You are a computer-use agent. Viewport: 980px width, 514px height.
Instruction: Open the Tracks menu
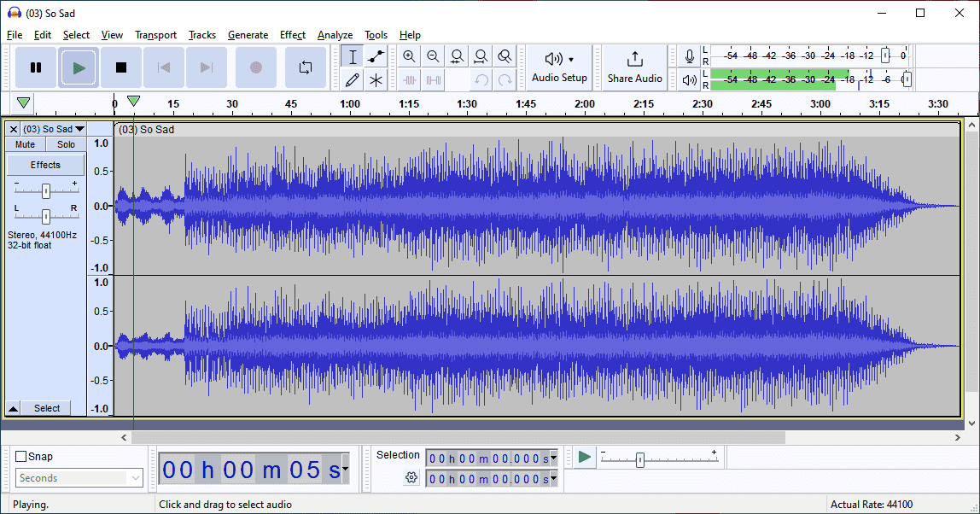point(201,35)
